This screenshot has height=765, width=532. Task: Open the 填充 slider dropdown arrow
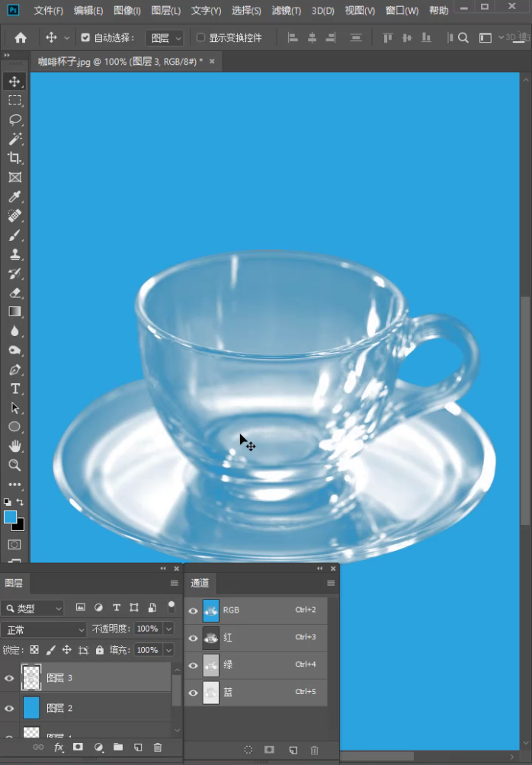[x=169, y=650]
